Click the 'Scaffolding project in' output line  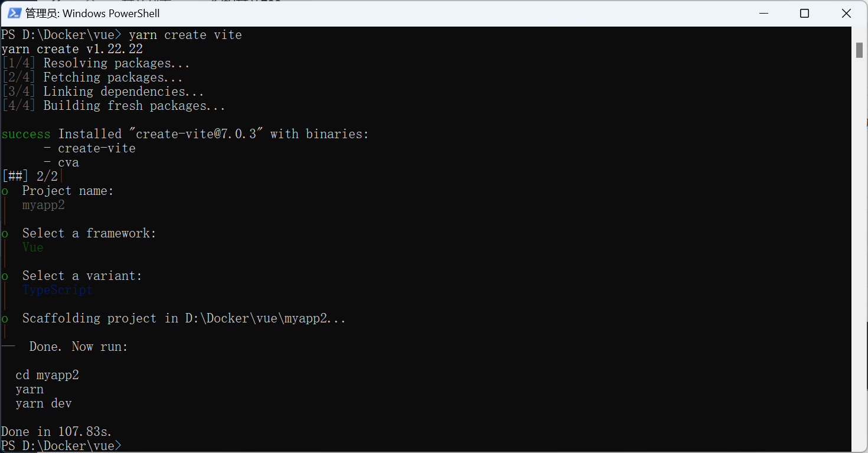point(184,318)
